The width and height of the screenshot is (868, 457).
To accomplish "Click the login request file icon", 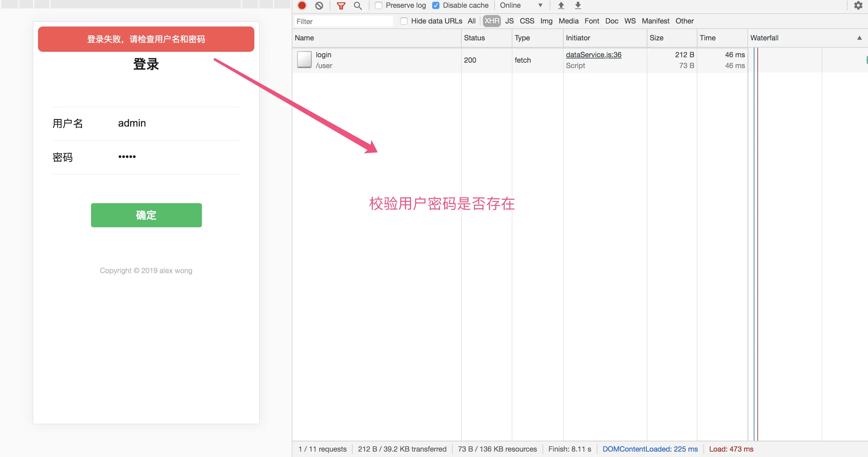I will click(x=304, y=60).
